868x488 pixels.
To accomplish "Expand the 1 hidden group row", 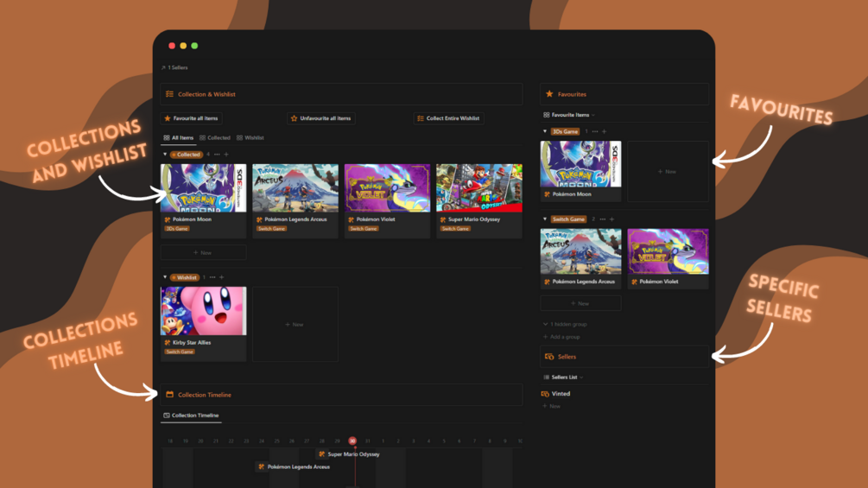I will (x=565, y=324).
